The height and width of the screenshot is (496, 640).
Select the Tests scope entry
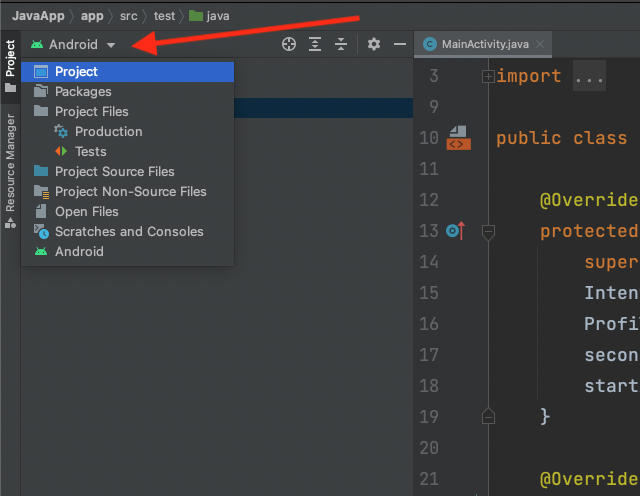point(127,151)
